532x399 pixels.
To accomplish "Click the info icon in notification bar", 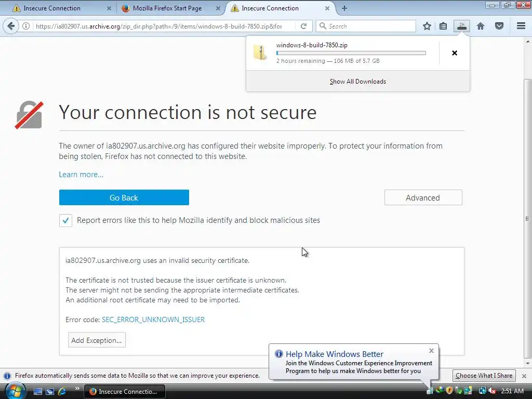I will (x=7, y=376).
